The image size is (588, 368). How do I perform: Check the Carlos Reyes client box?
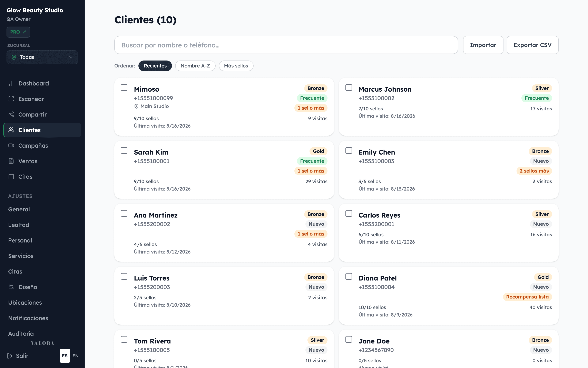pyautogui.click(x=349, y=213)
